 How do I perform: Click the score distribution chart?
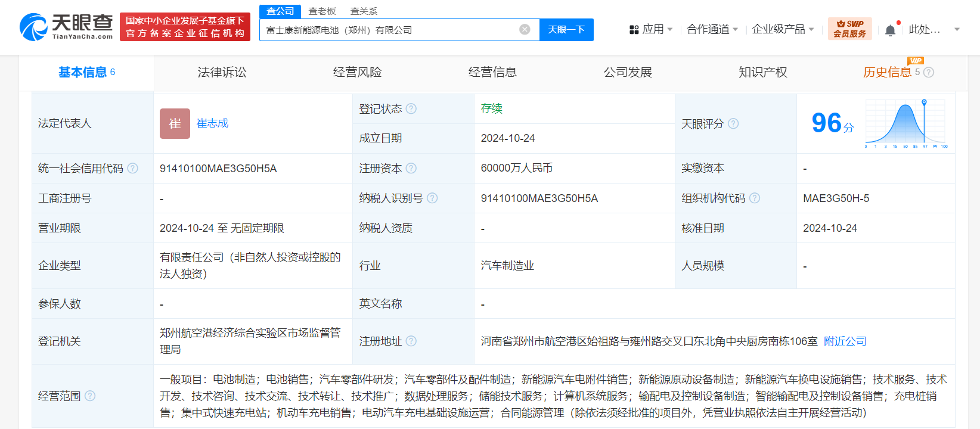(906, 123)
